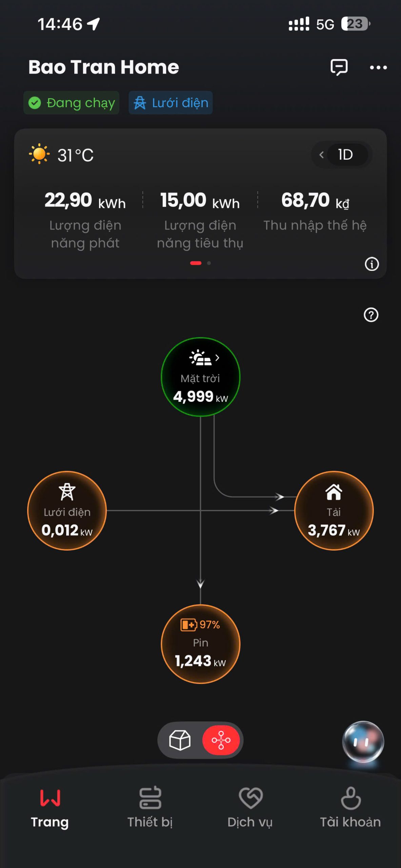
Task: Expand the Mặt trời solar details chevron
Action: tap(217, 358)
